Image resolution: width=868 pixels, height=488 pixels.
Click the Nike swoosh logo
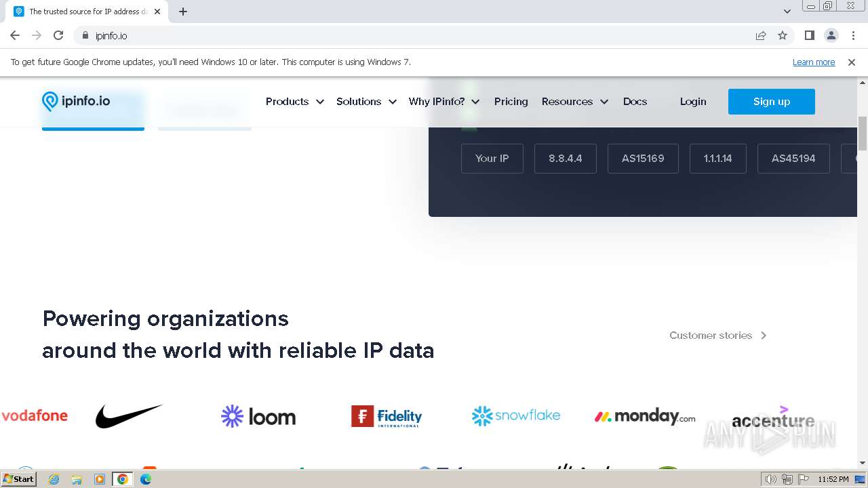point(129,415)
